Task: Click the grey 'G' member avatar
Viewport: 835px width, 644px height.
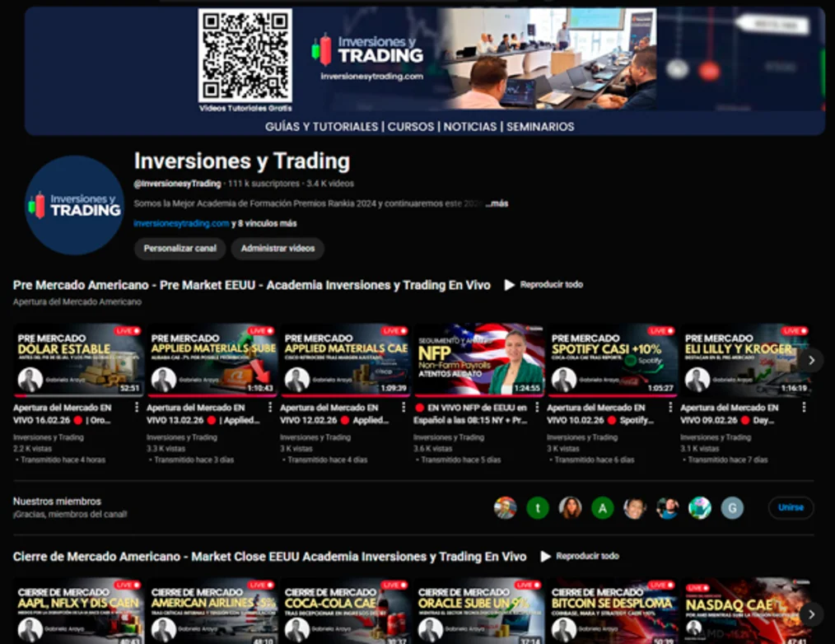Action: 732,508
